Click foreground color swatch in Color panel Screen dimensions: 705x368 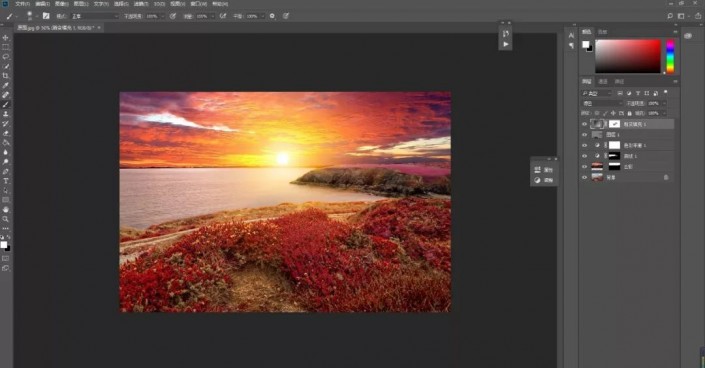pos(585,44)
